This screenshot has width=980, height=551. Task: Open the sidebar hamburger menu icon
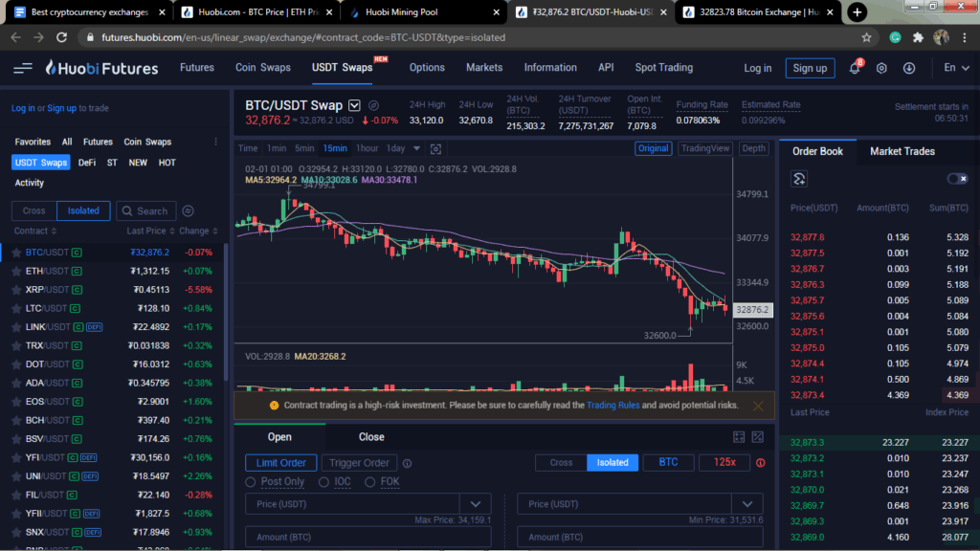(x=22, y=67)
